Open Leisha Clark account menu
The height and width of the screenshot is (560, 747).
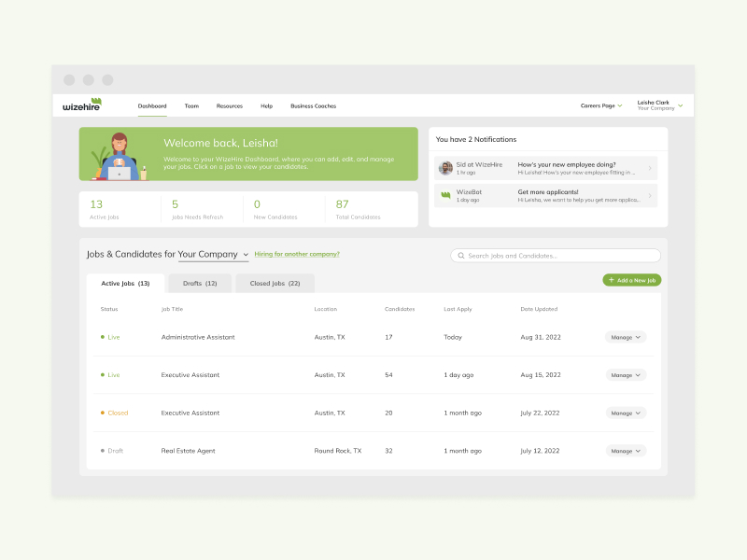pyautogui.click(x=655, y=105)
